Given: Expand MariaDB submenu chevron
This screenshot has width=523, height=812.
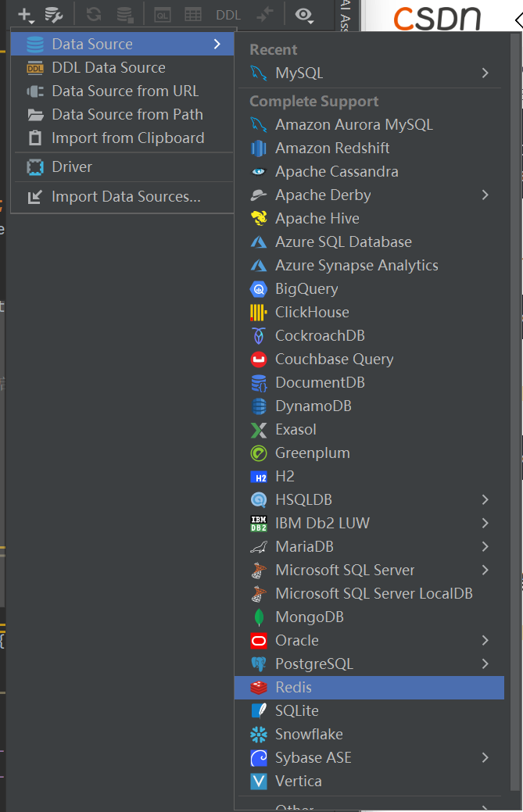Looking at the screenshot, I should pyautogui.click(x=485, y=546).
